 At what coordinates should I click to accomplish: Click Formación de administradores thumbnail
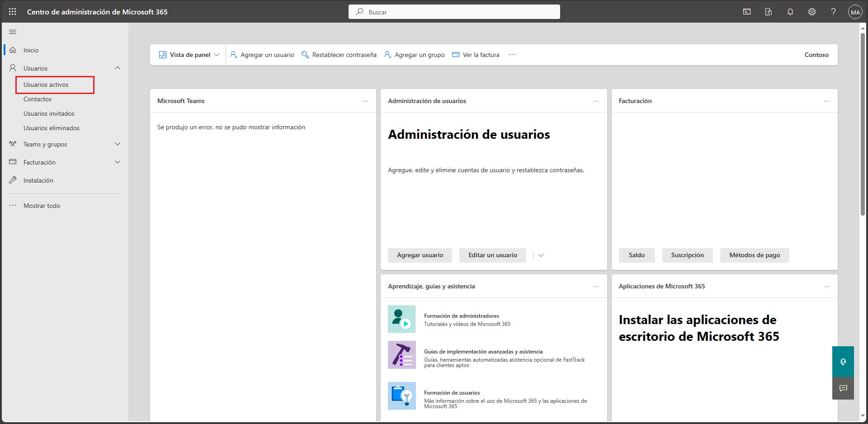(x=401, y=319)
